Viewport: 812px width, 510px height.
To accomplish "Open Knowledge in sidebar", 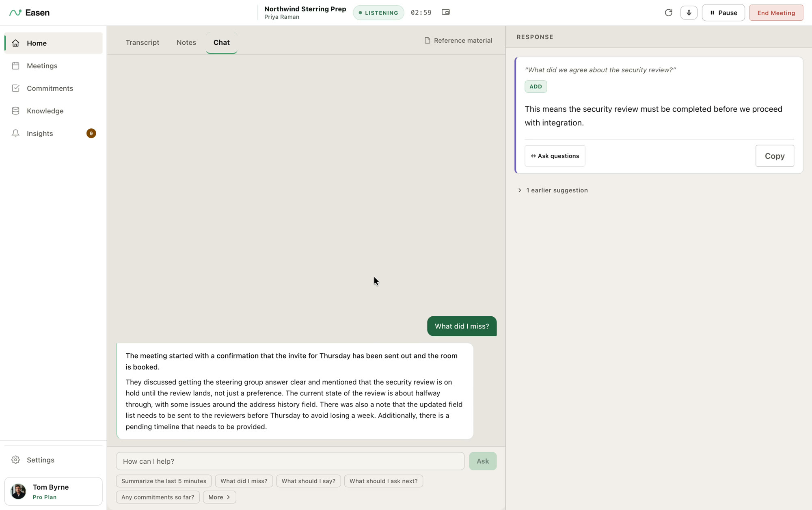I will (54, 111).
